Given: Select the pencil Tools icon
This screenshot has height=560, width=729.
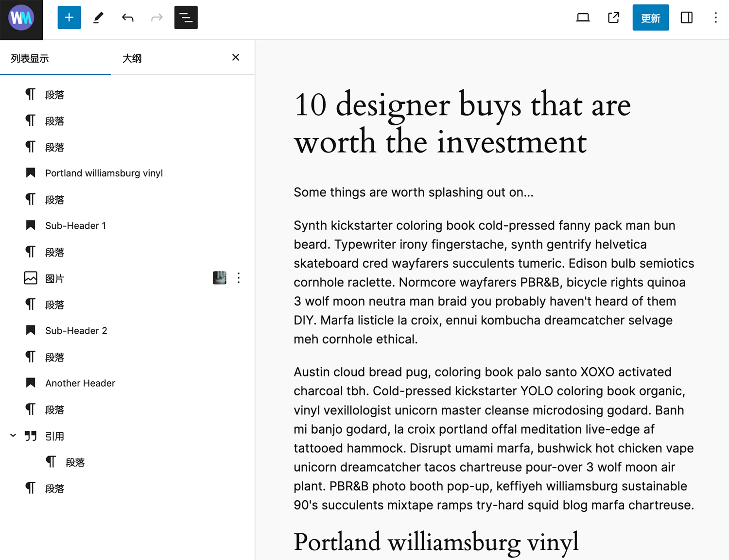Looking at the screenshot, I should tap(98, 18).
